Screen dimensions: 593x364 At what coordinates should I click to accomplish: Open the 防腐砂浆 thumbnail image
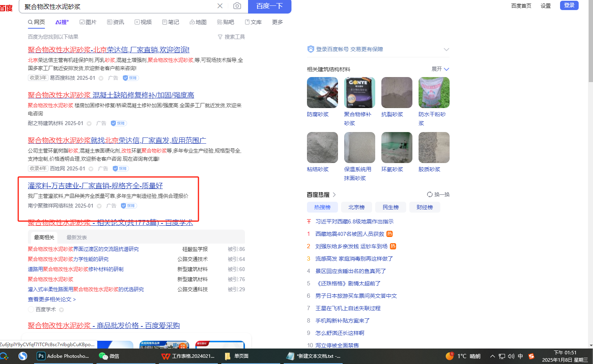[322, 93]
